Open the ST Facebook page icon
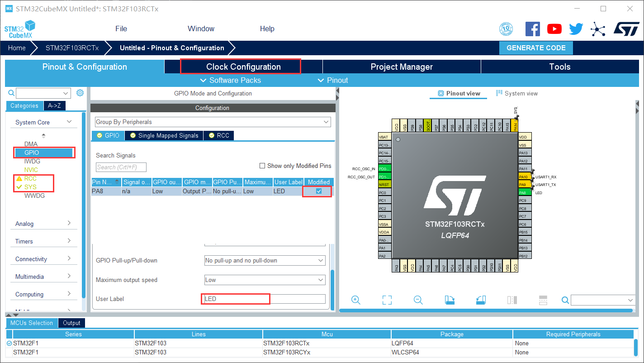This screenshot has height=363, width=644. click(x=532, y=29)
